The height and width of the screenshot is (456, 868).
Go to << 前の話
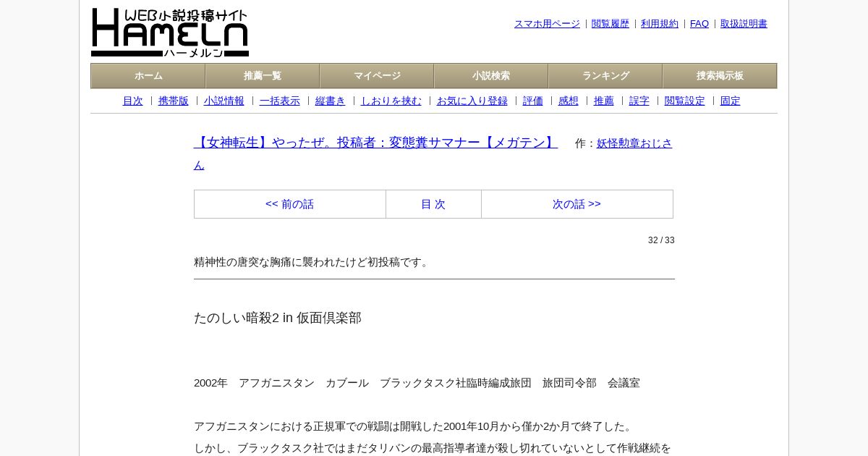coord(289,204)
